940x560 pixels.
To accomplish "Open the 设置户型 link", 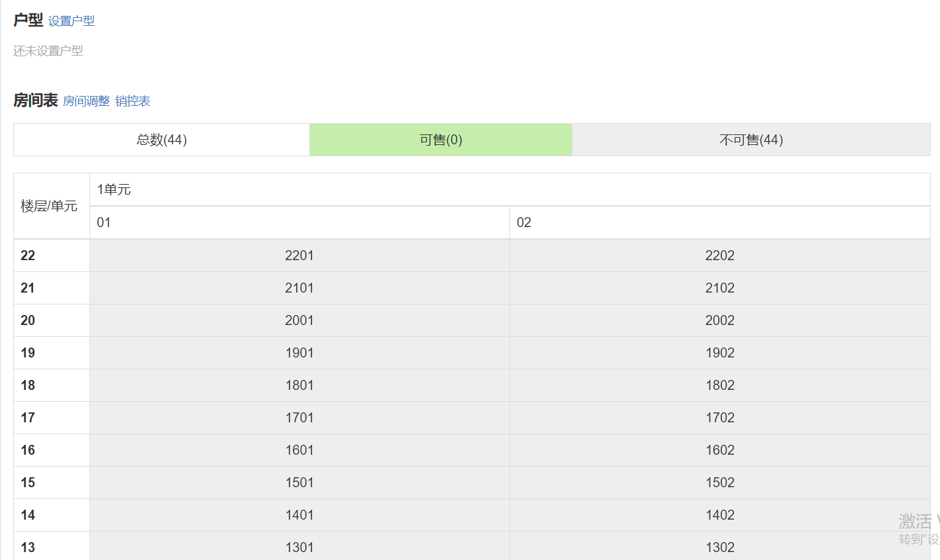I will [x=72, y=21].
